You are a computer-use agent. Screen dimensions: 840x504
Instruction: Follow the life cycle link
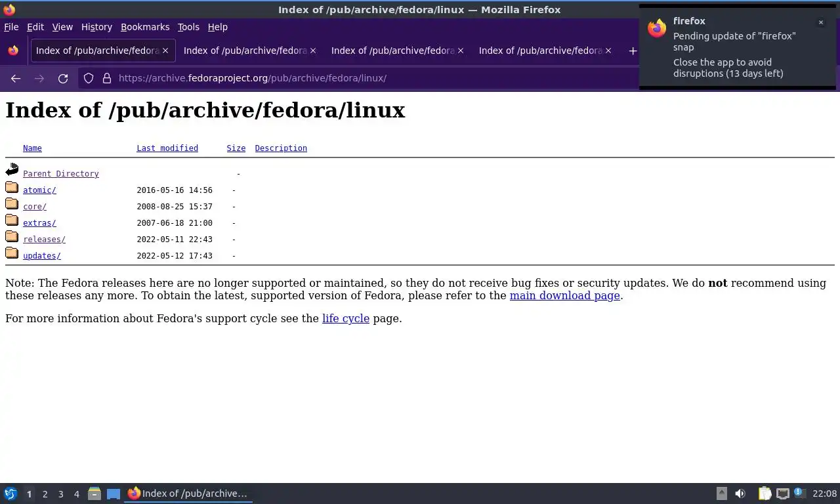(346, 318)
